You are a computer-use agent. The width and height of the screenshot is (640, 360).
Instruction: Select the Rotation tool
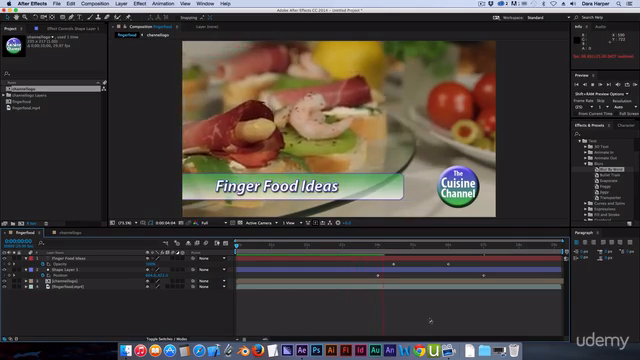tap(35, 17)
